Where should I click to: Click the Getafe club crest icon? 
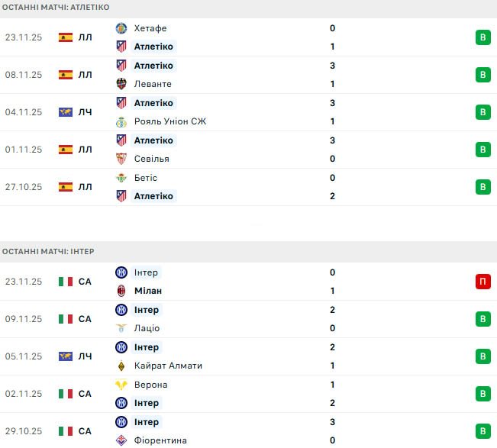(121, 28)
